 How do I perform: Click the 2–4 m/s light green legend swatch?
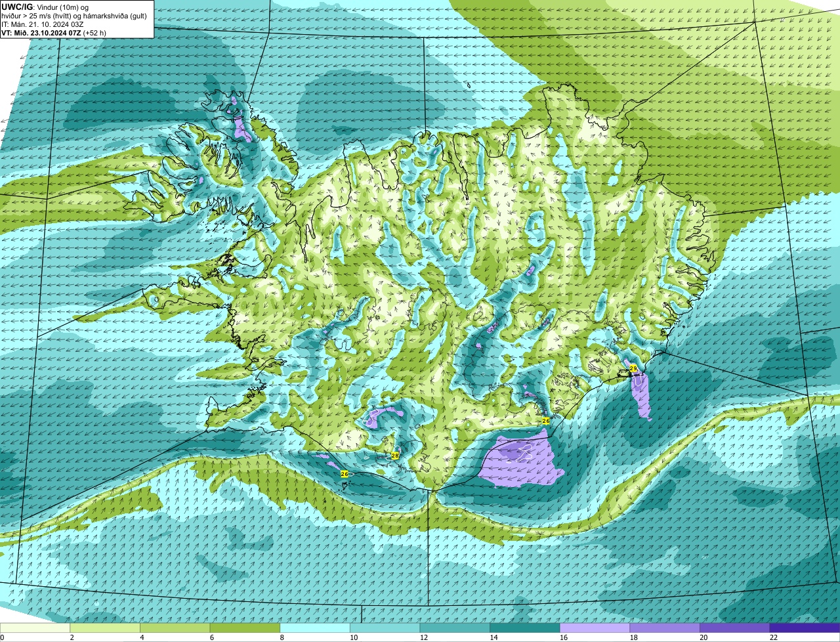click(x=105, y=628)
